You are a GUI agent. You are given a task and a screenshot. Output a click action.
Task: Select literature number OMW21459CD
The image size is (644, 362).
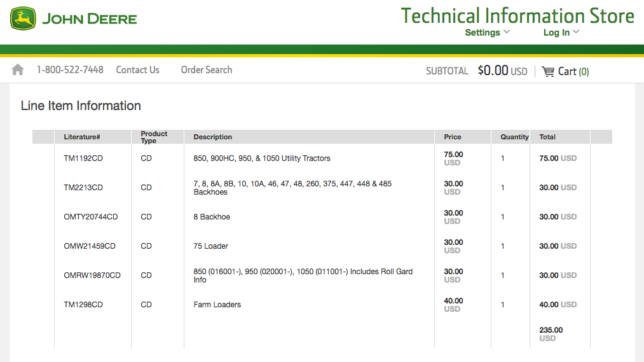(90, 246)
